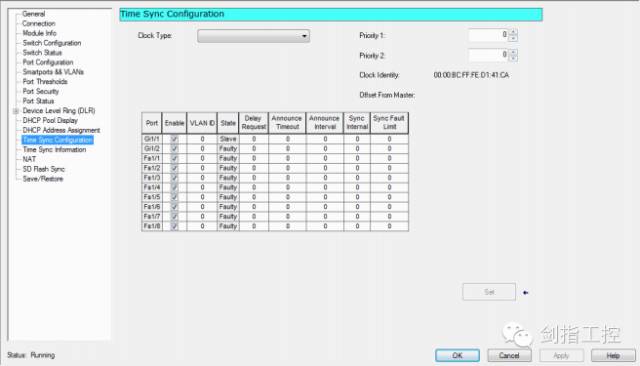Toggle Enable checkbox for port Fa1/8
The image size is (640, 366).
[x=174, y=226]
